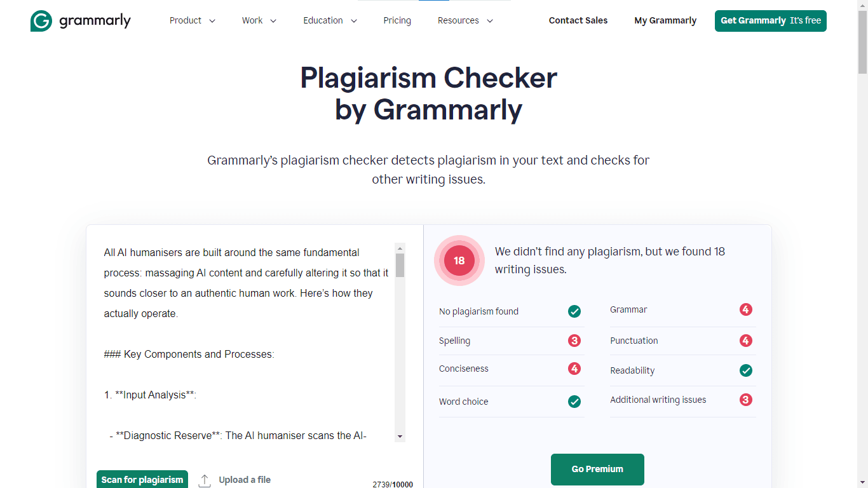Screen dimensions: 868x488
Task: Click the Conciseness issues count badge
Action: [x=574, y=369]
